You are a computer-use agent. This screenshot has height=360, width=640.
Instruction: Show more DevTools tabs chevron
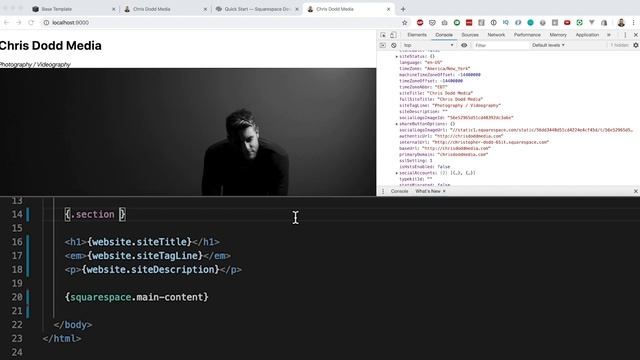[609, 35]
